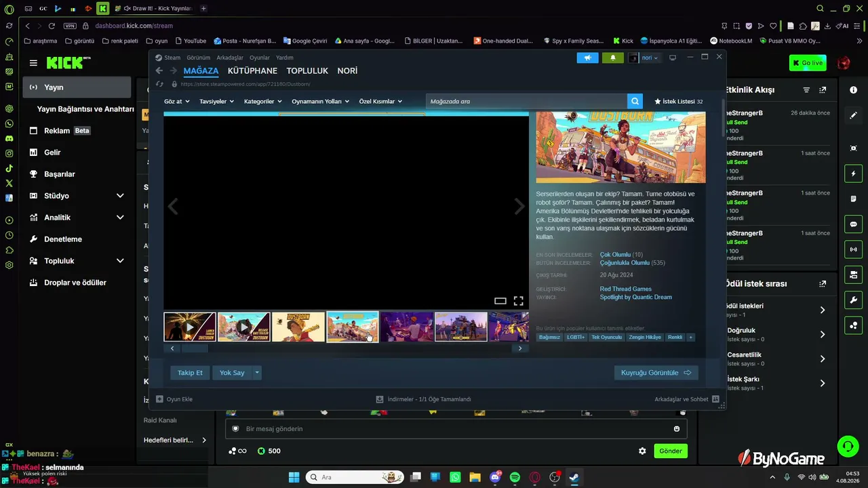Image resolution: width=868 pixels, height=488 pixels.
Task: Select the Launch Trailer video thumbnail
Action: pyautogui.click(x=190, y=327)
